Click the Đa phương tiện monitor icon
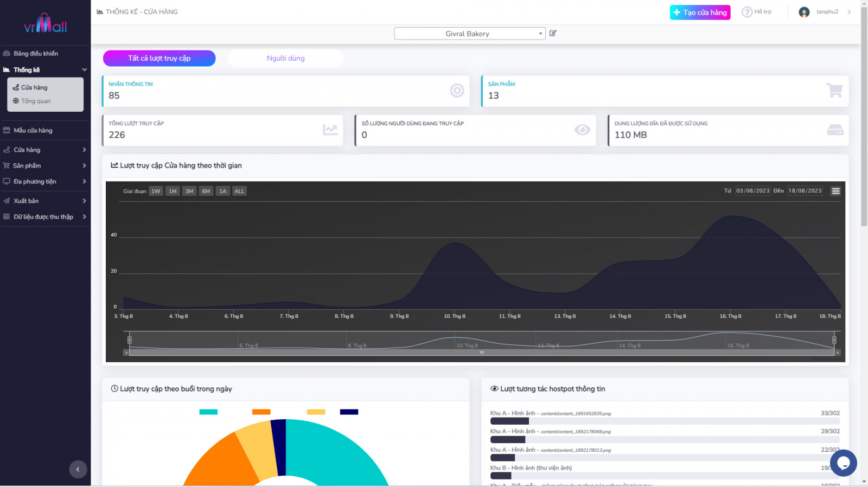The image size is (868, 487). pyautogui.click(x=7, y=182)
